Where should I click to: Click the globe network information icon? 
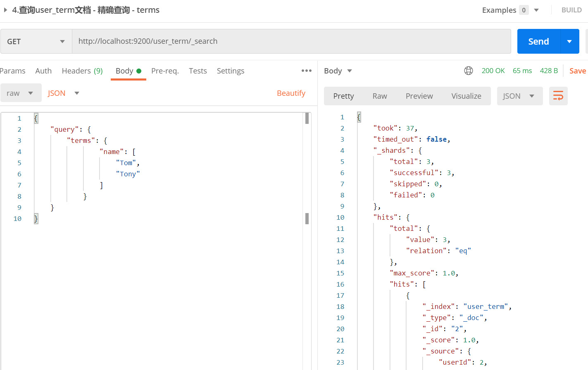[x=468, y=71]
